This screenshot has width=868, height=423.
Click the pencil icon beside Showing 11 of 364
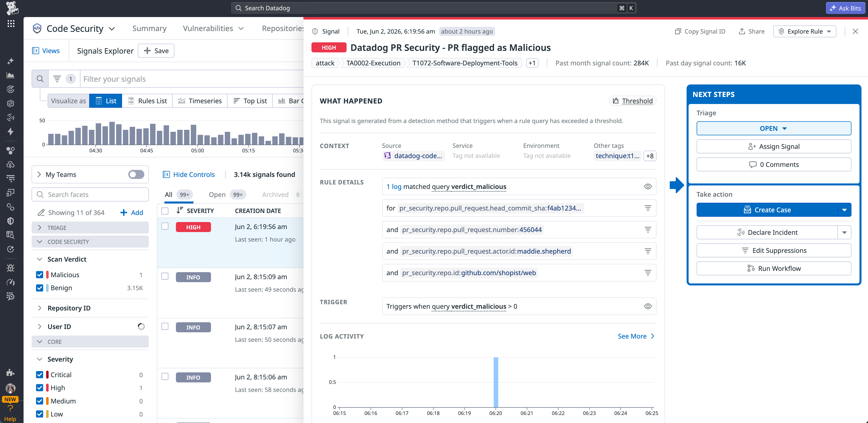tap(41, 212)
